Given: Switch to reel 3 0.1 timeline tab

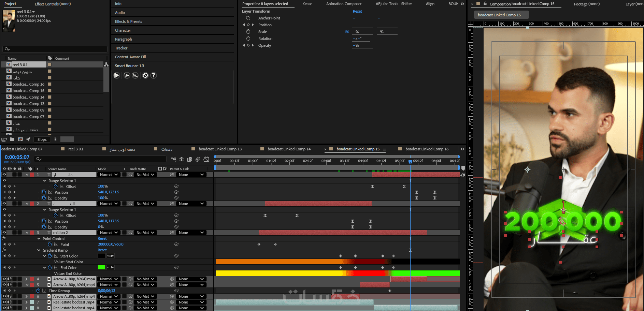Looking at the screenshot, I should pos(76,149).
